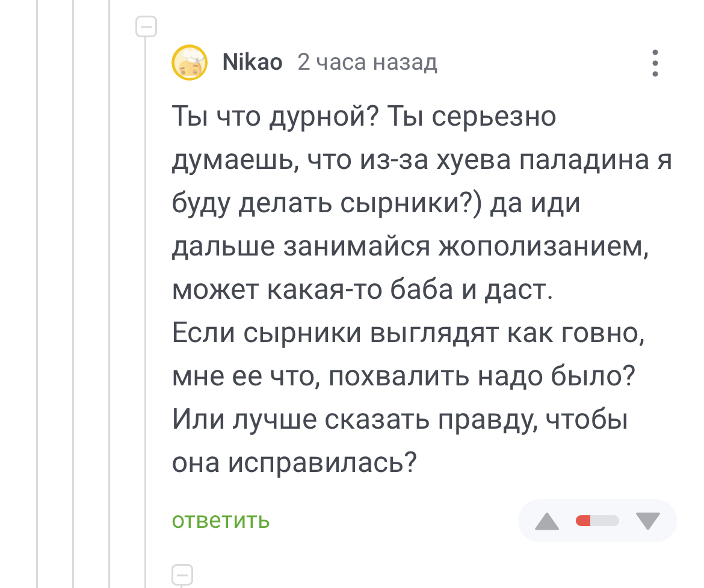Collapse the reply branch below the comment
704x588 pixels.
[182, 575]
